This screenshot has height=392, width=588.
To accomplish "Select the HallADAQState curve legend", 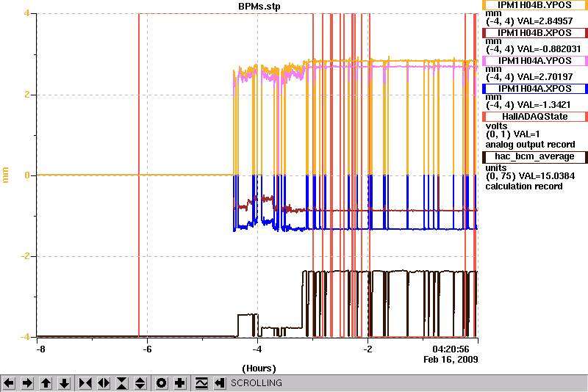I will click(535, 117).
